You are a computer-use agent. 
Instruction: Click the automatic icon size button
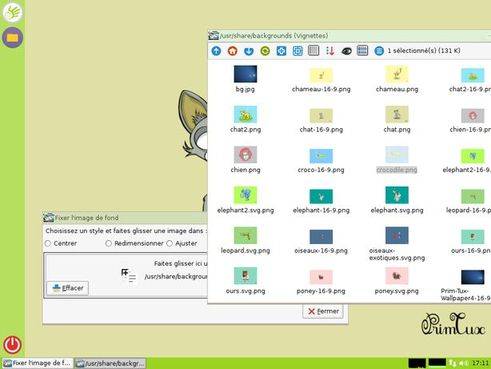(297, 51)
